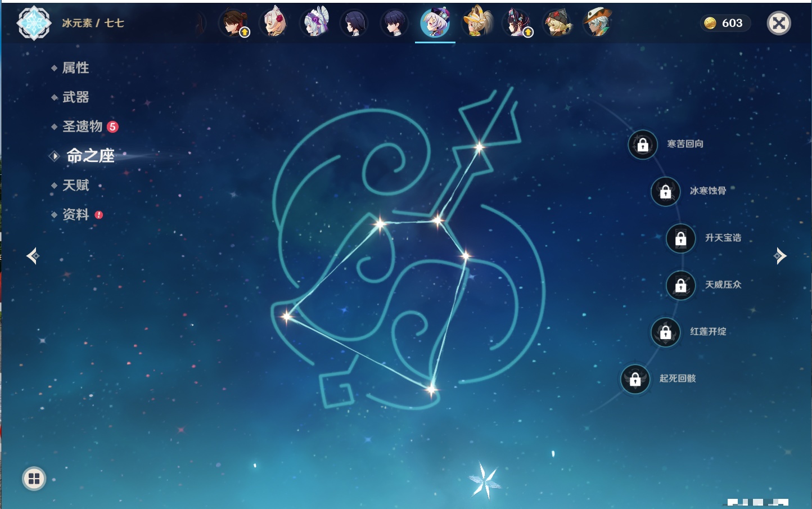Click the 红莲开绽 constellation name
The image size is (812, 509).
[708, 331]
